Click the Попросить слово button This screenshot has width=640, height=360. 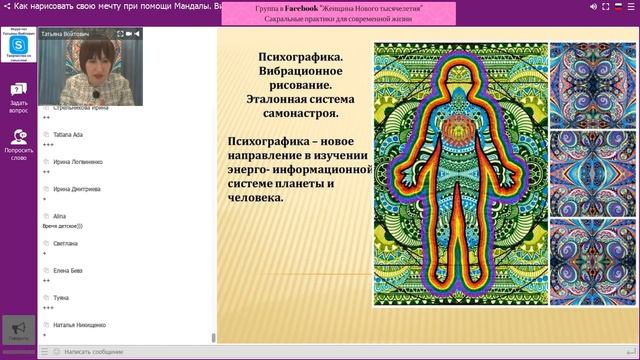(x=19, y=145)
